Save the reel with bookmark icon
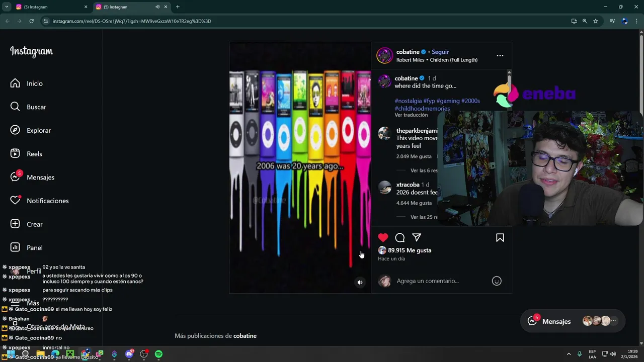This screenshot has height=362, width=644. pos(500,238)
